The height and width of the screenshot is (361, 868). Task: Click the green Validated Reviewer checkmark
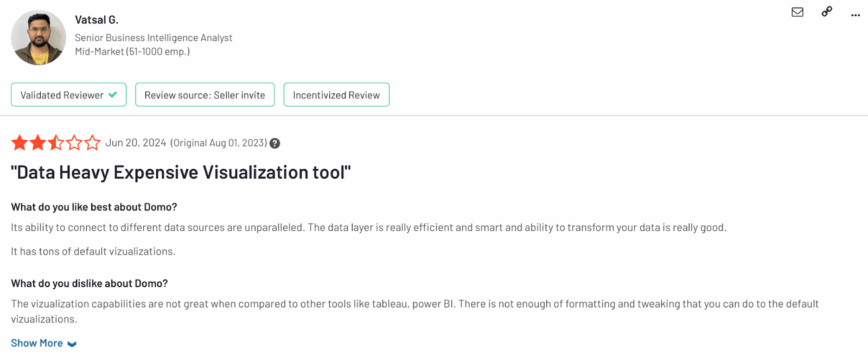pos(113,94)
